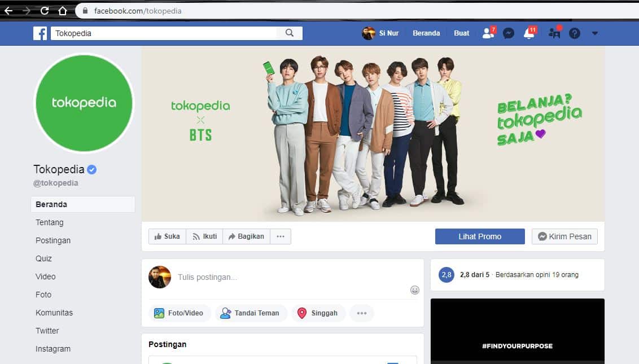Like the page with the Suka button
The image size is (639, 364).
pos(167,236)
